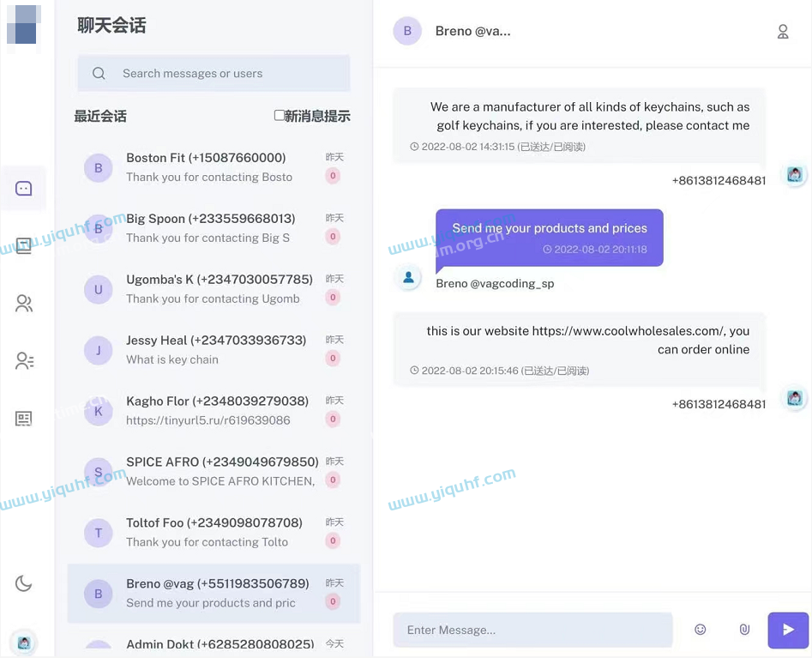Open the SPICE AFRO conversation
Image resolution: width=812 pixels, height=658 pixels.
(x=214, y=472)
